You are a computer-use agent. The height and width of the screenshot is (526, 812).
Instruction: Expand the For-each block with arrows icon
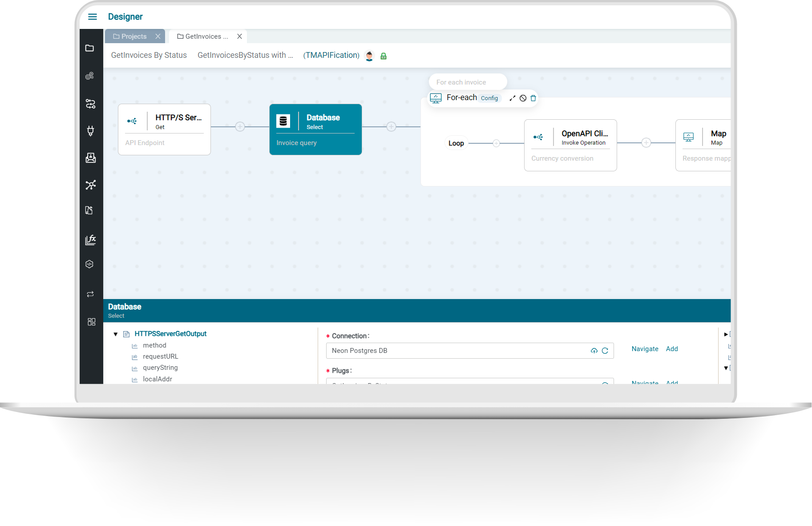(513, 98)
